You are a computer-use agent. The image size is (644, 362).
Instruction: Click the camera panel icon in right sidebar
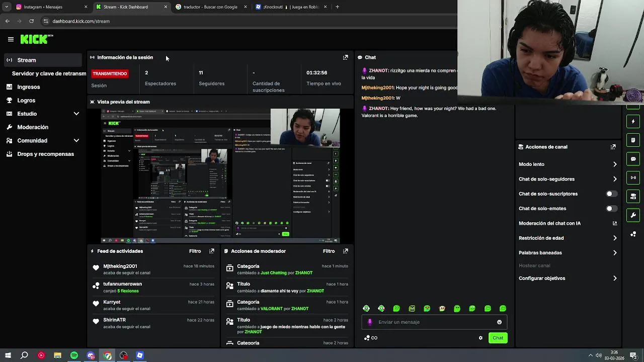(x=633, y=196)
